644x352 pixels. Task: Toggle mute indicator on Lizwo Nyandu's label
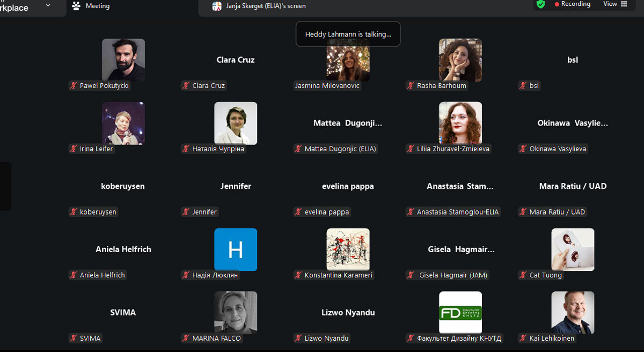298,338
